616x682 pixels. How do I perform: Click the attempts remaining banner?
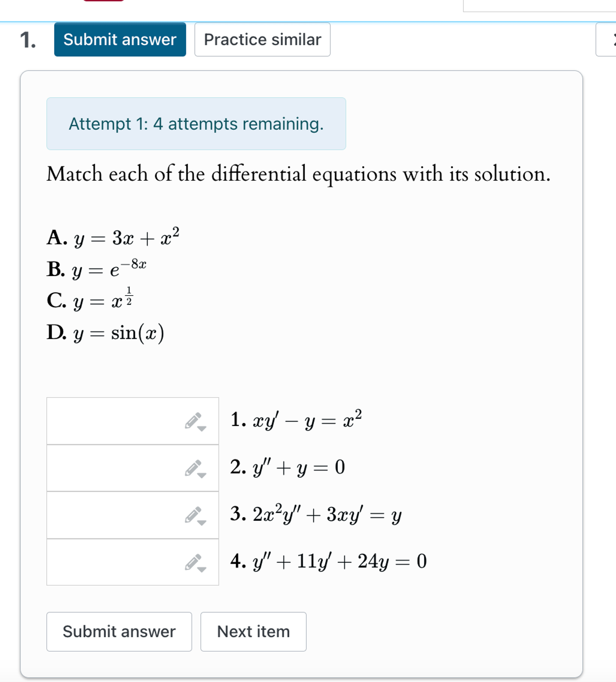196,124
